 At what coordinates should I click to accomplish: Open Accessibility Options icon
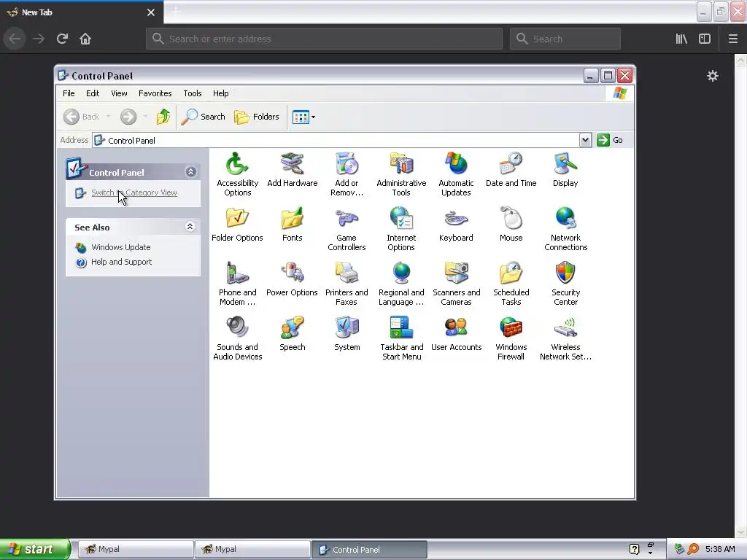pos(237,174)
